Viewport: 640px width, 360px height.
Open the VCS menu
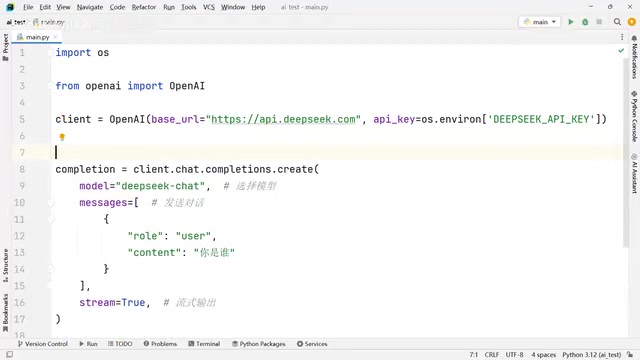(x=209, y=7)
